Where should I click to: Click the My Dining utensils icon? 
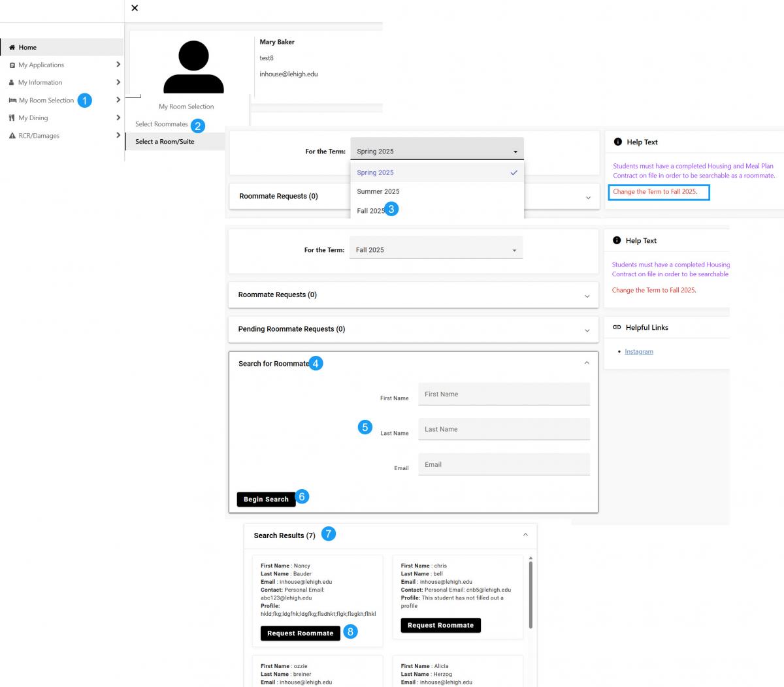point(12,118)
